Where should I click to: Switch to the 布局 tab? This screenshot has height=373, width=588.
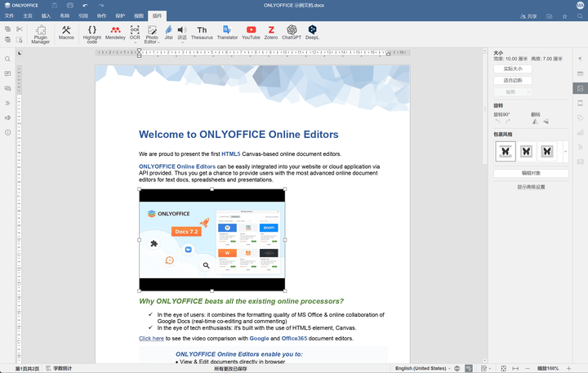coord(65,16)
